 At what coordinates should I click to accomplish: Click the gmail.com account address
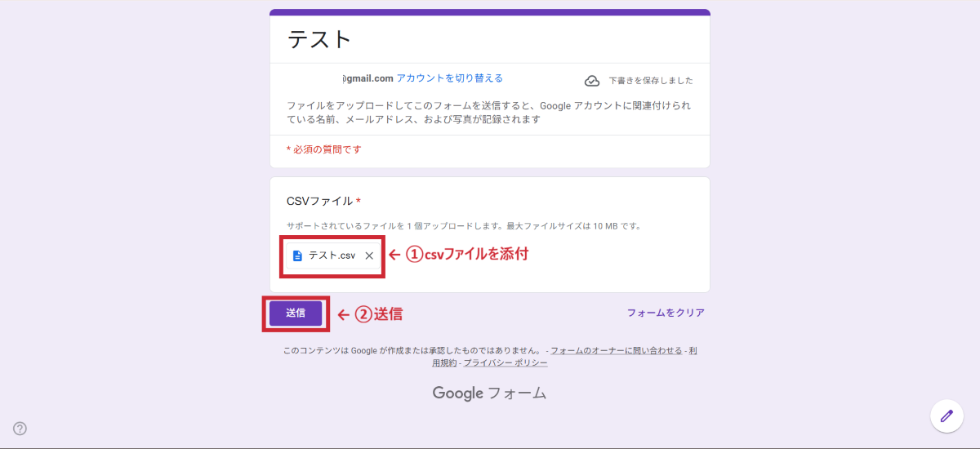(x=367, y=78)
